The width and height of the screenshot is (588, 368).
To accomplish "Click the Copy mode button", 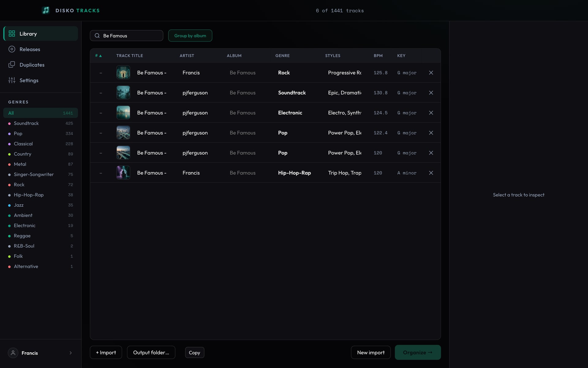I will [x=194, y=352].
